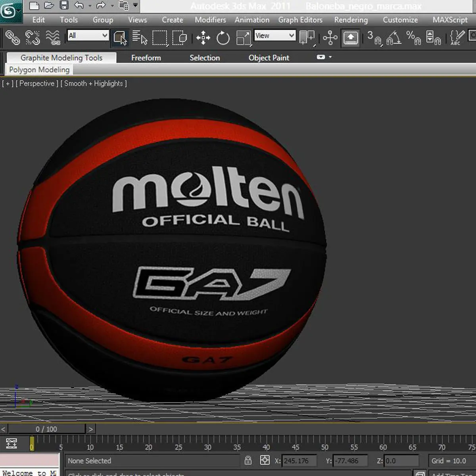Image resolution: width=476 pixels, height=476 pixels.
Task: Toggle the Selection Lock padlock
Action: click(248, 460)
